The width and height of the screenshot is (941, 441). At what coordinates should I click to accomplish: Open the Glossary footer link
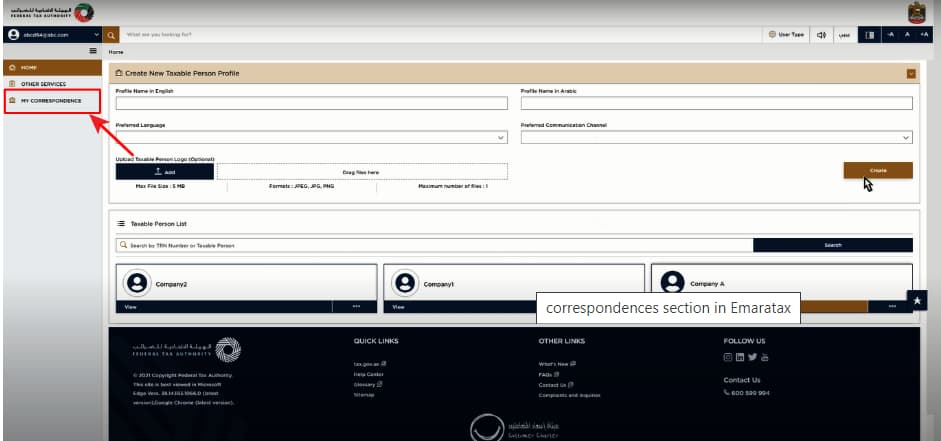[368, 385]
